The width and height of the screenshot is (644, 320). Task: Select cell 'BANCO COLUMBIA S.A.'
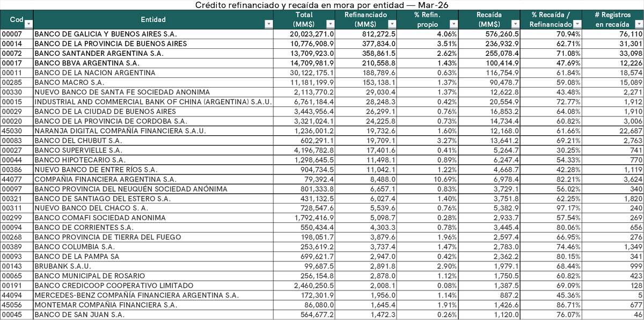point(153,247)
